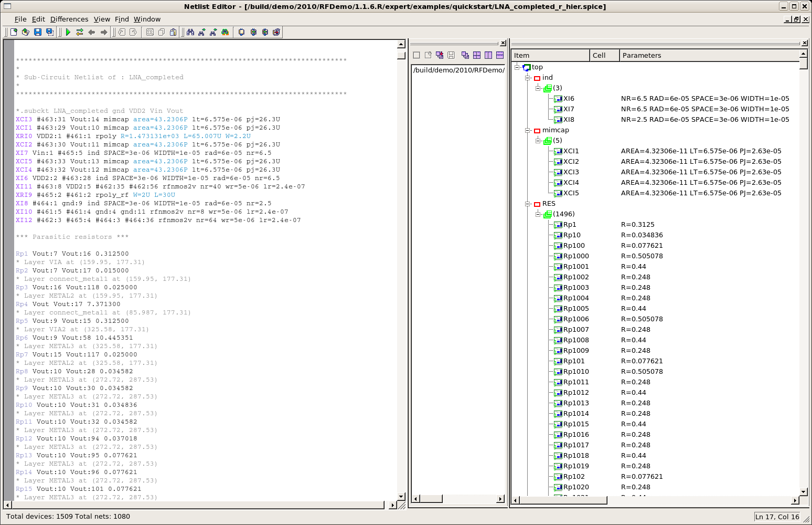Collapse the RES tree node
Viewport: 812px width, 525px height.
[528, 204]
